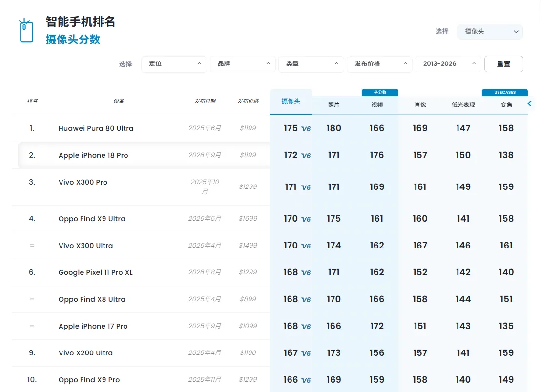The height and width of the screenshot is (392, 541).
Task: Click the smartphone ranking phone icon
Action: 26,31
